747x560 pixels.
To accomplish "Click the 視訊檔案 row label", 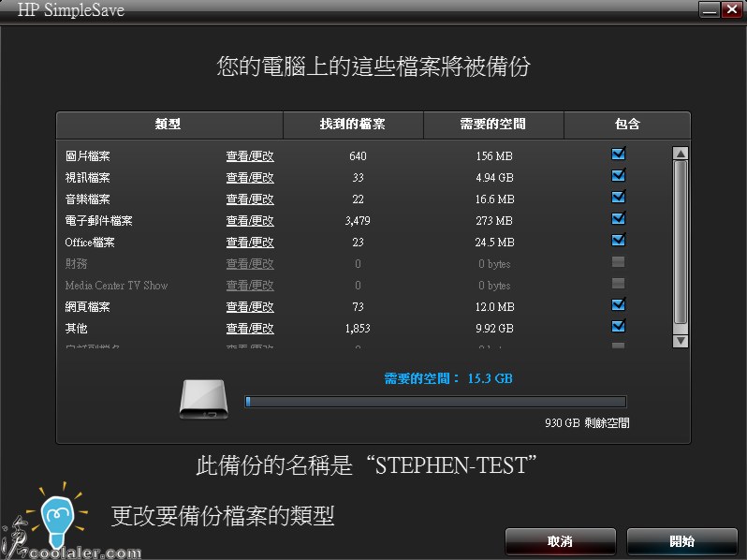I will (88, 177).
